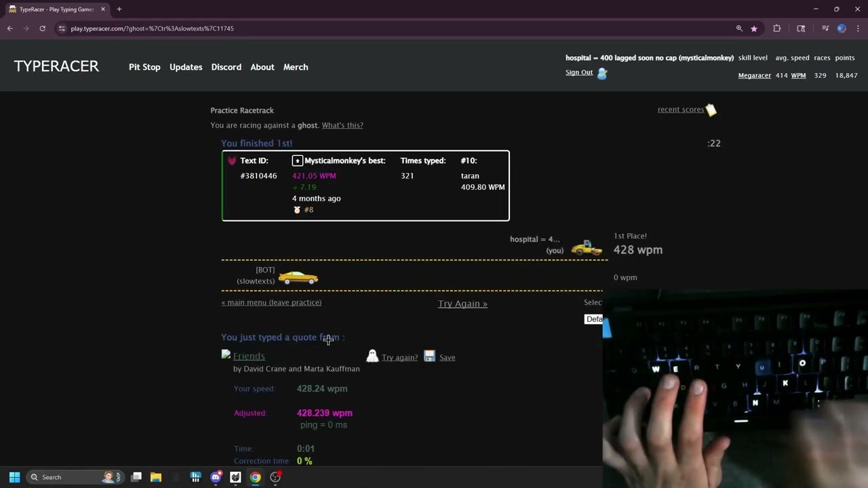Open the Chrome extensions puzzle icon
The image size is (868, 488).
(x=777, y=28)
